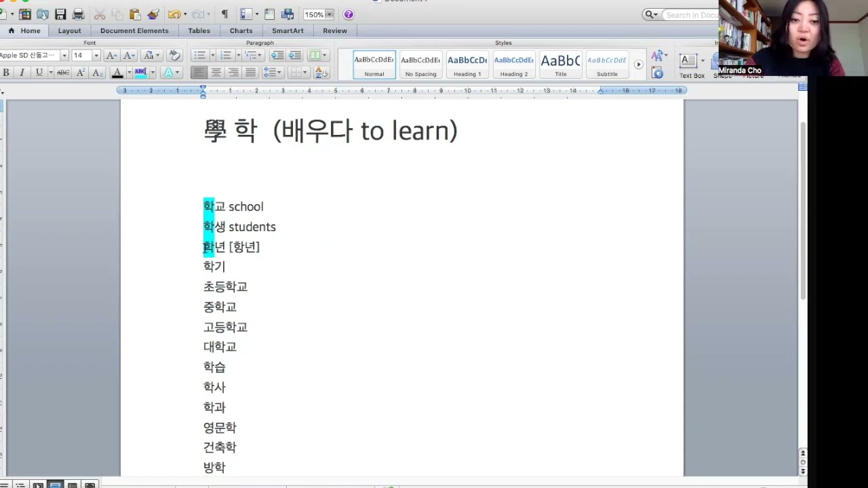Activate the Format Painter brush
Viewport: 868px width, 488px height.
click(x=153, y=14)
